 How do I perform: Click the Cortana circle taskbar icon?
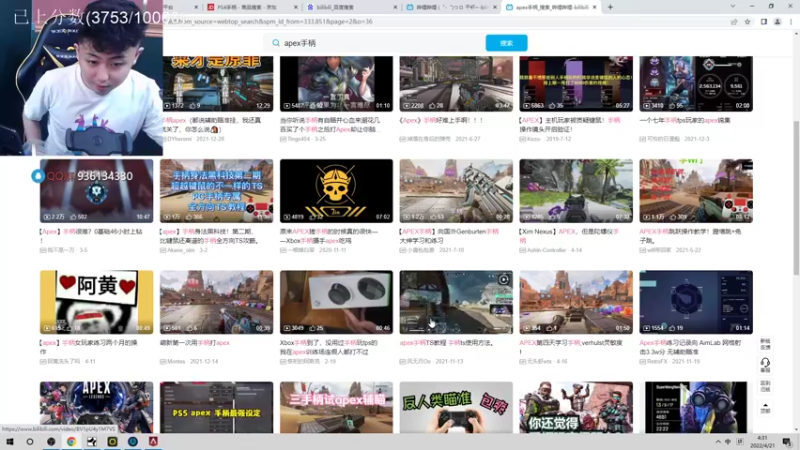pos(30,442)
